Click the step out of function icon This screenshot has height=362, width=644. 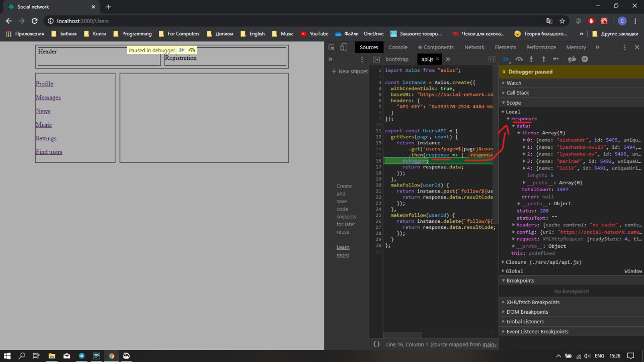[x=543, y=59]
